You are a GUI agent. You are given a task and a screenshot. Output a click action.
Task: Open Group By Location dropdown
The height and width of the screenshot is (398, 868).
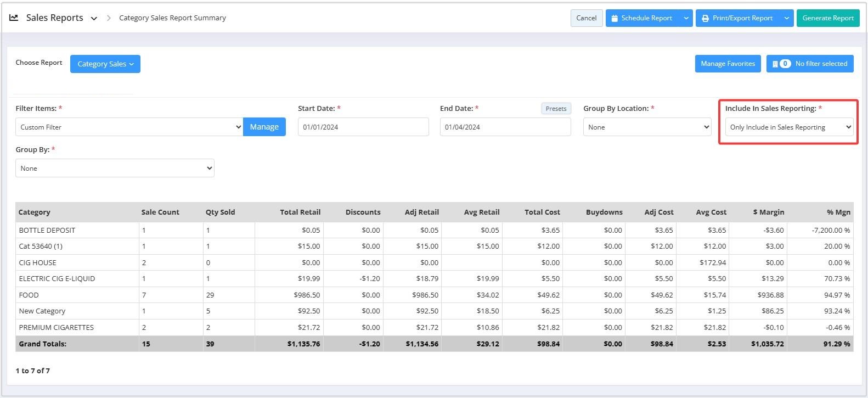tap(647, 127)
